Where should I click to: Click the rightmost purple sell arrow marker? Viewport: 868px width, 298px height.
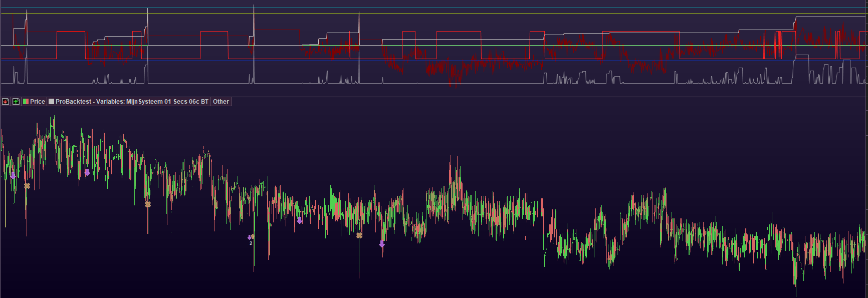coord(382,244)
